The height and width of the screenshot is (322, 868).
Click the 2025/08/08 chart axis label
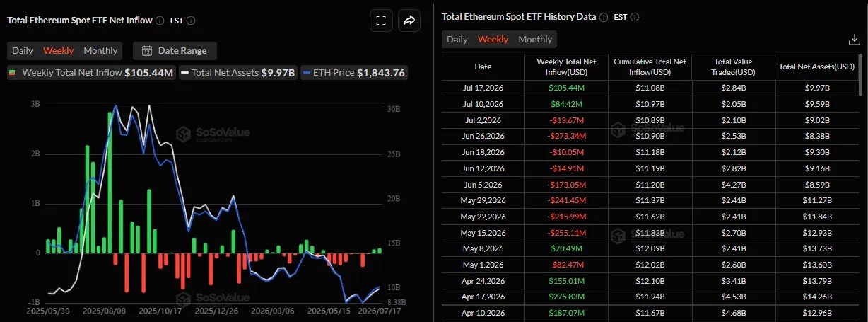point(104,310)
